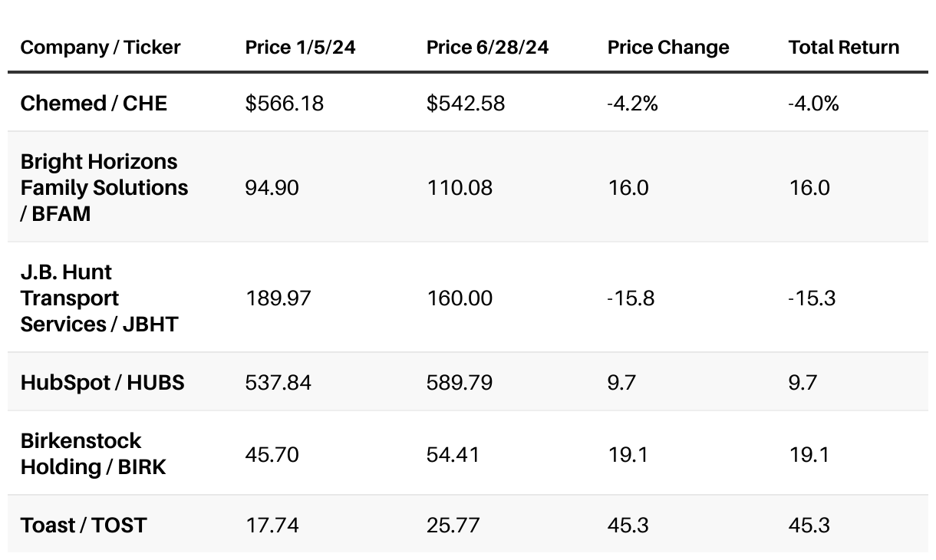This screenshot has width=936, height=560.
Task: Click the -15.3 total return for JBHT
Action: tap(812, 298)
